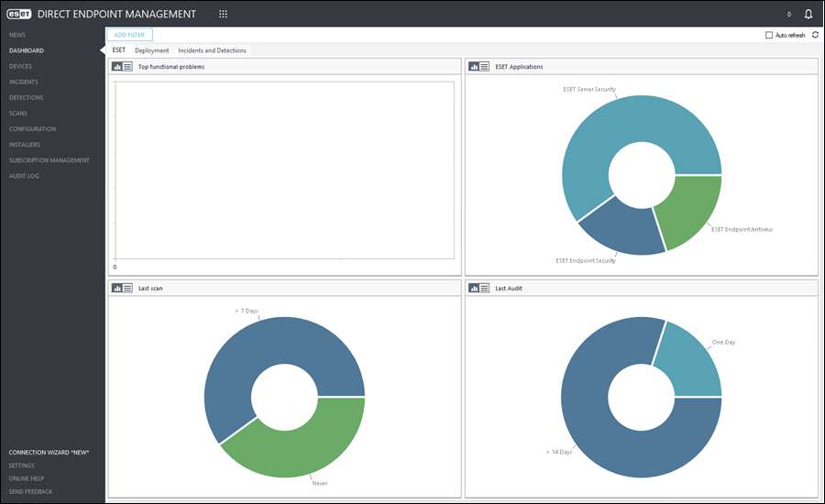This screenshot has height=504, width=825.
Task: Switch Top functional problems to table view
Action: click(127, 67)
